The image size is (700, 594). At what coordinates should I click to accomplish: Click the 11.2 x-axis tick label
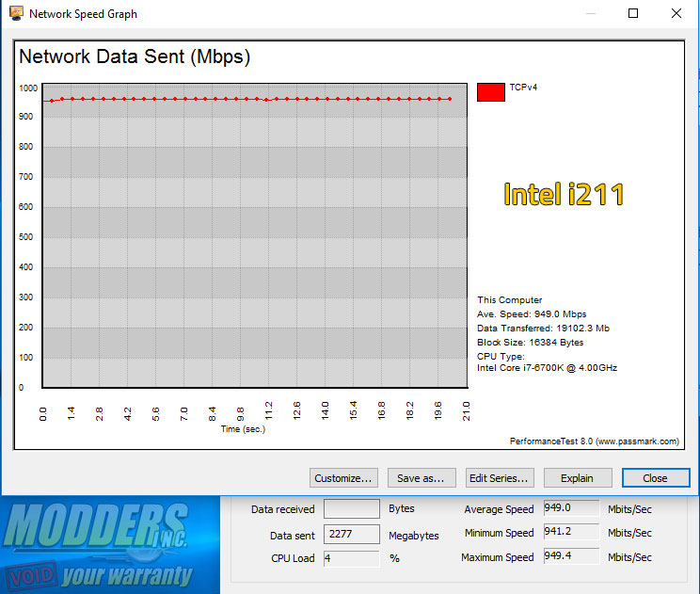(x=268, y=410)
